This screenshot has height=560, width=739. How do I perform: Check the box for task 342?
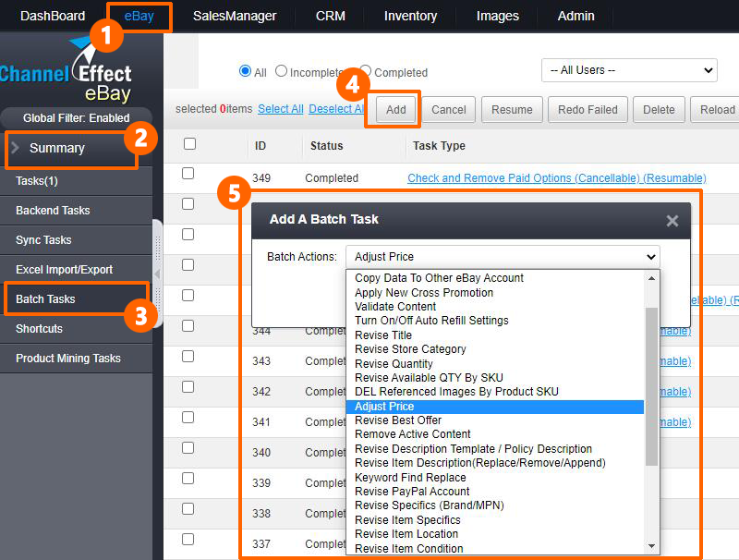188,387
